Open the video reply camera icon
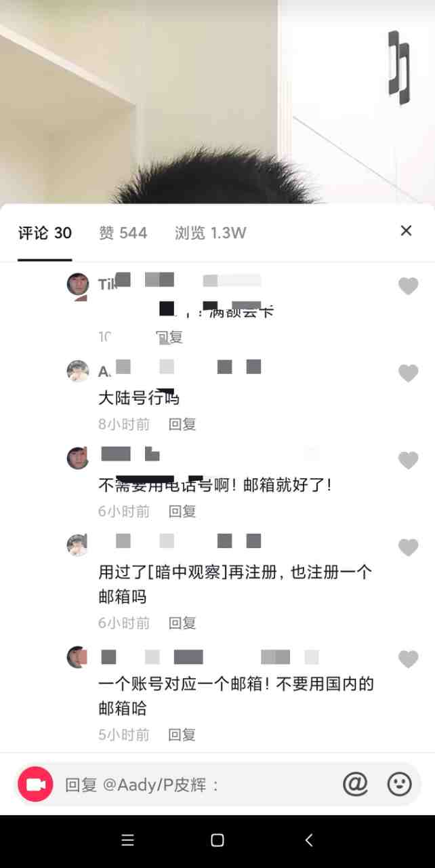Viewport: 435px width, 868px height. 35,784
